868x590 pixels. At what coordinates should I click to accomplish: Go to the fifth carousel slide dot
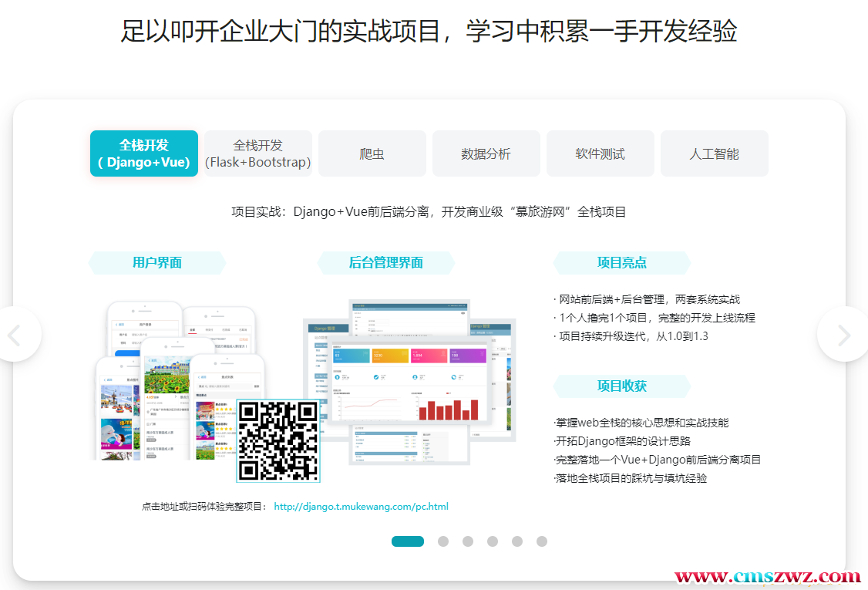[x=517, y=541]
